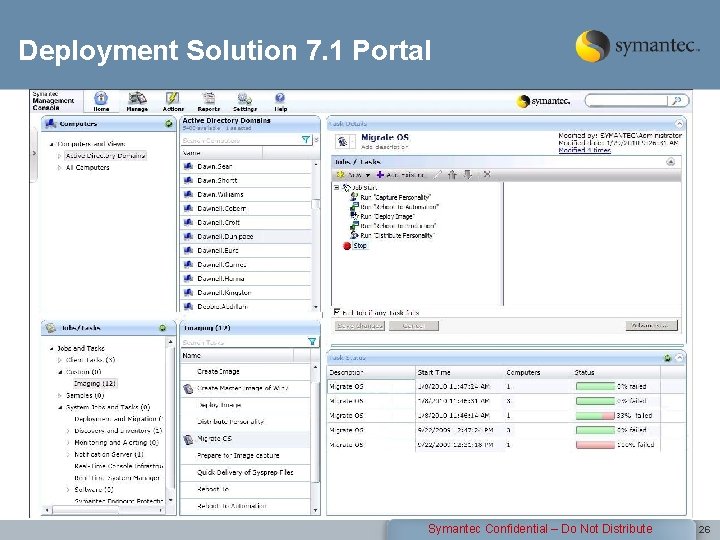Expand the Active Directory Domains tree node arrow

coord(59,156)
